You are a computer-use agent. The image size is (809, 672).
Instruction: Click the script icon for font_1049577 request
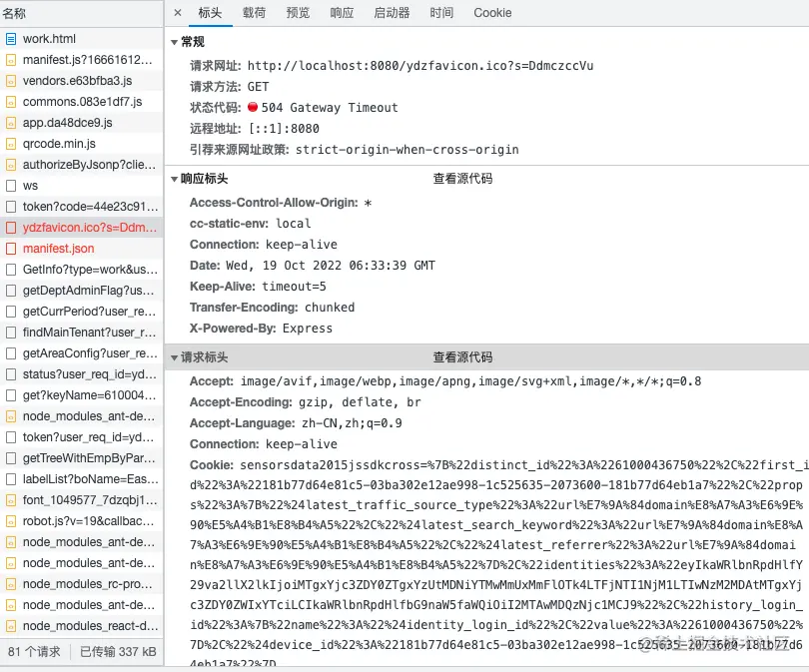coord(11,500)
